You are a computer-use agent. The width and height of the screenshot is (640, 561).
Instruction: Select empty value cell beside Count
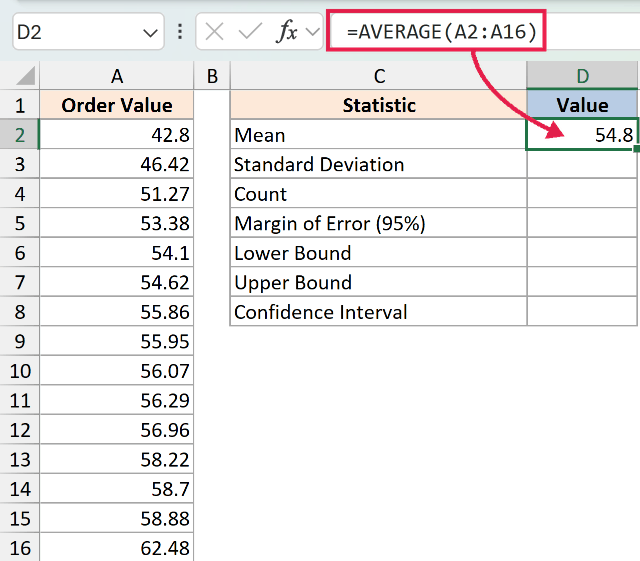582,193
